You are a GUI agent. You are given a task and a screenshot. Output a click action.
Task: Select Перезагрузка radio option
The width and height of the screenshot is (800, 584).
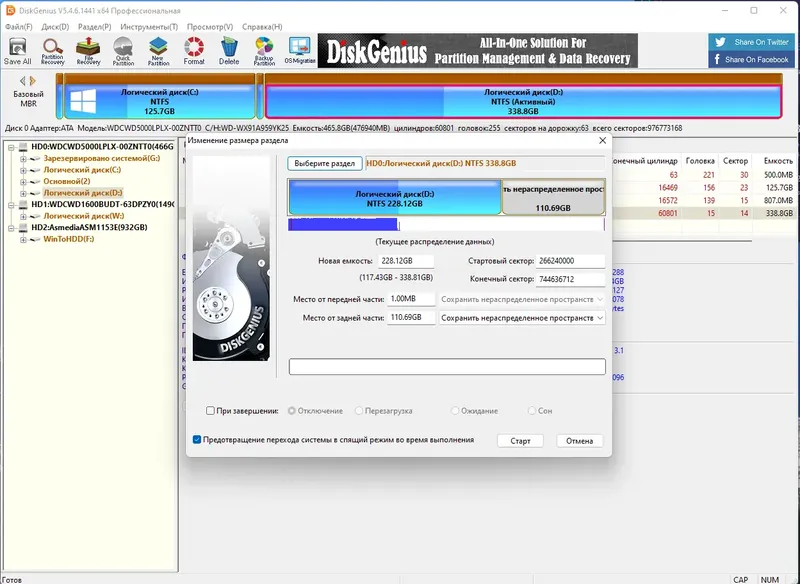tap(359, 411)
